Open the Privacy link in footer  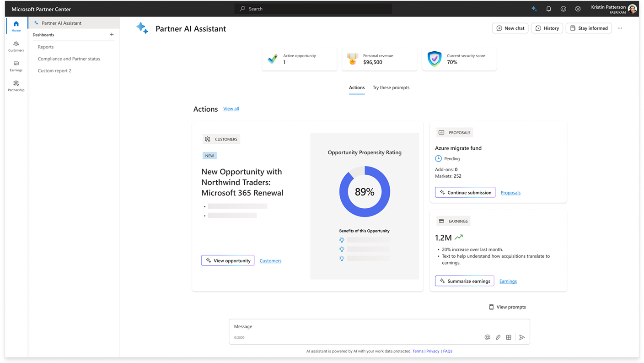click(433, 351)
